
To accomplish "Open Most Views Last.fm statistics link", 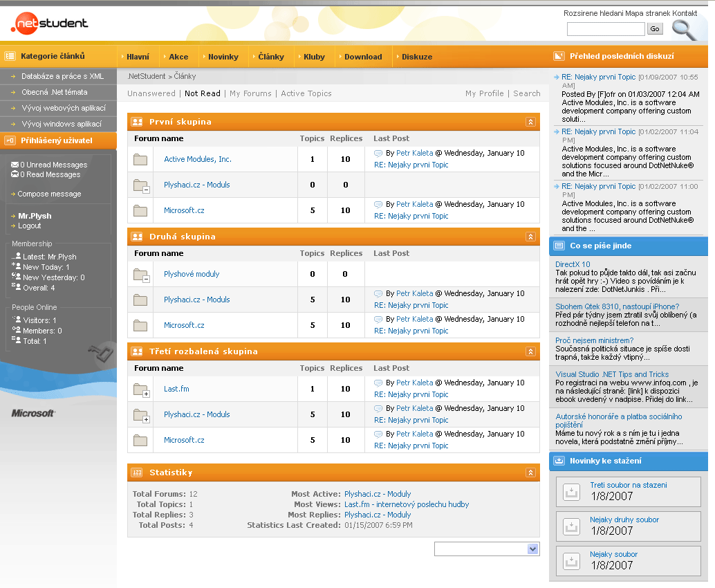I will pos(407,504).
